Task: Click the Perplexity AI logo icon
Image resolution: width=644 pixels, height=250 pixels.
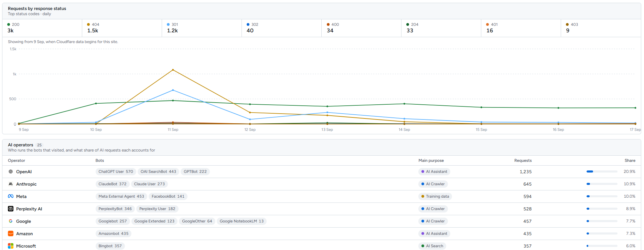Action: 11,209
